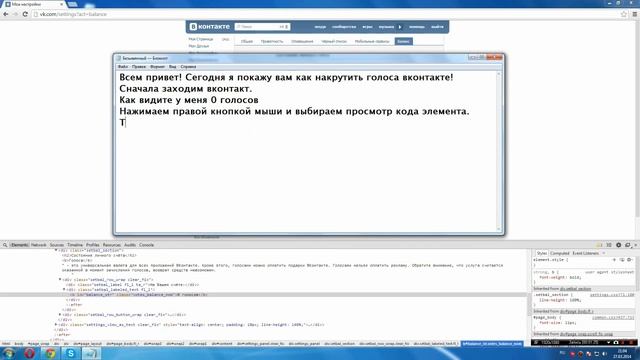Click the new style rule plus icon

[x=614, y=260]
